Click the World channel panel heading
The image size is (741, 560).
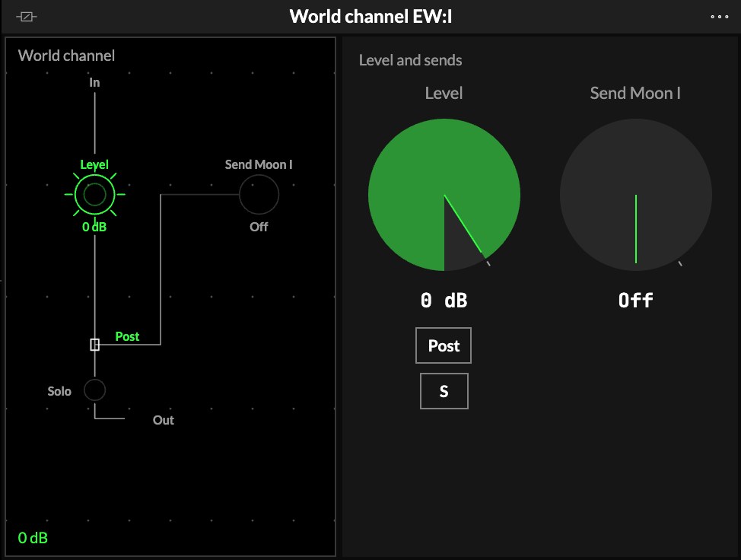coord(66,56)
